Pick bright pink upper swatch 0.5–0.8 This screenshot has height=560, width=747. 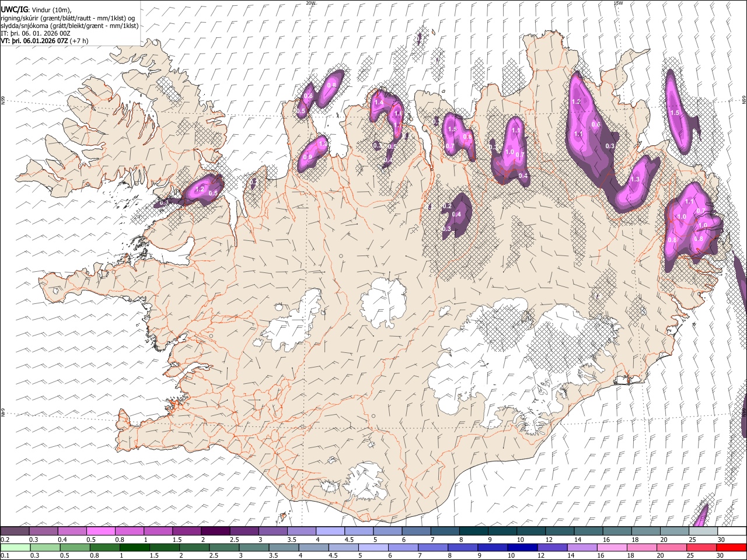click(100, 531)
